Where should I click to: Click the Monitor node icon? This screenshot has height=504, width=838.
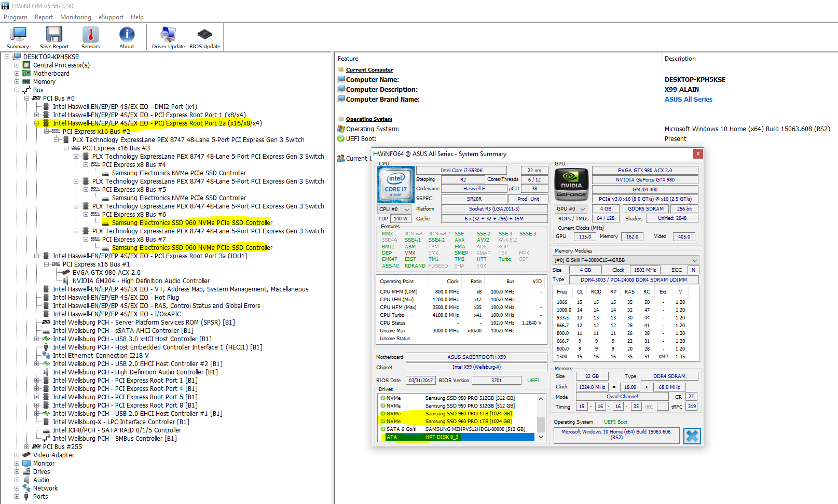(26, 464)
